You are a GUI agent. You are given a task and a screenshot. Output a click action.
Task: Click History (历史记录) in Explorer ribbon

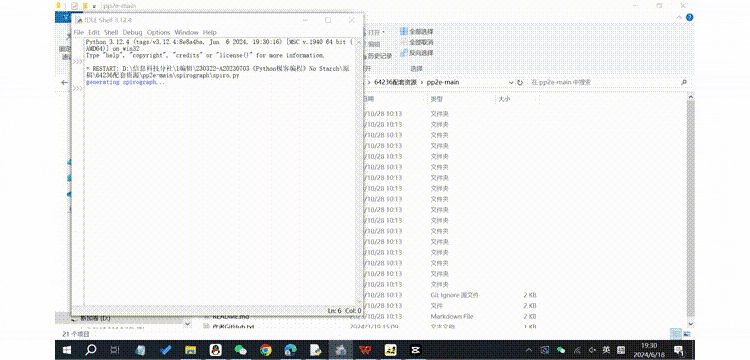[x=380, y=56]
